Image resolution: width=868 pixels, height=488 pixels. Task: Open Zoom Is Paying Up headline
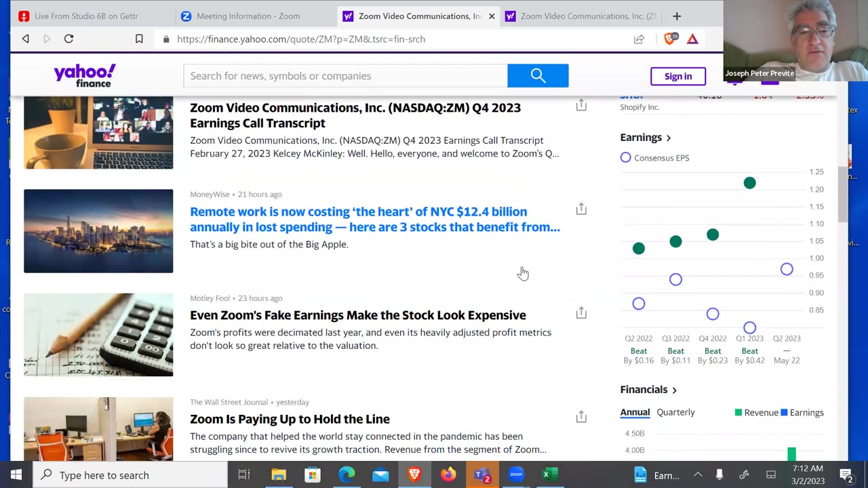tap(290, 419)
